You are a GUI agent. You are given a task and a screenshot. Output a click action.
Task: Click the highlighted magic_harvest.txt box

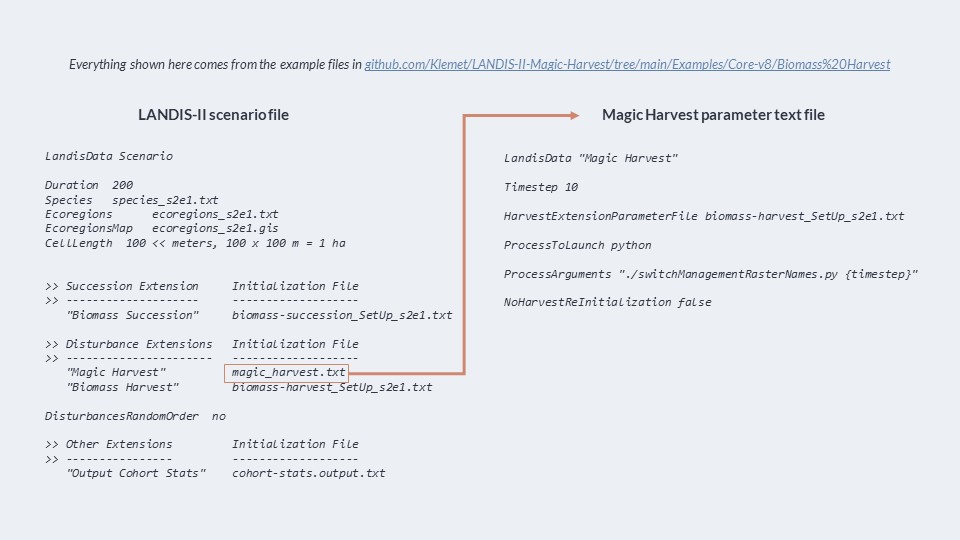tap(287, 373)
